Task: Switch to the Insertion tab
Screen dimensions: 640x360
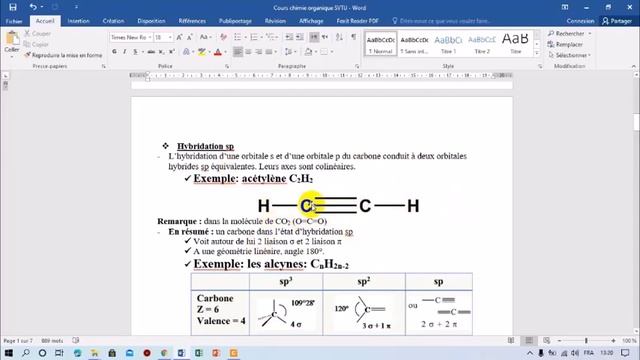Action: (78, 21)
